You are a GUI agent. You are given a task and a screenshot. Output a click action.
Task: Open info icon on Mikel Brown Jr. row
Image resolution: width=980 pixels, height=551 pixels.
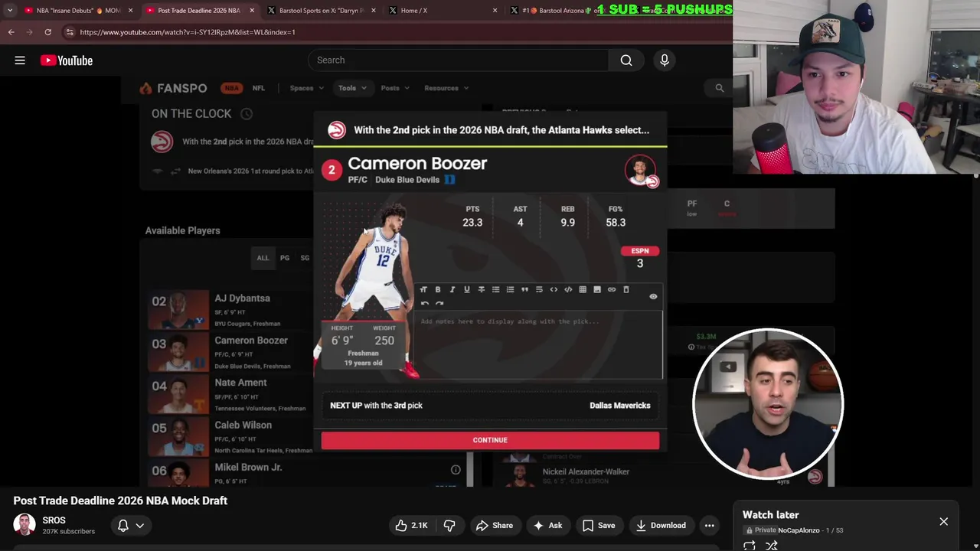[456, 470]
